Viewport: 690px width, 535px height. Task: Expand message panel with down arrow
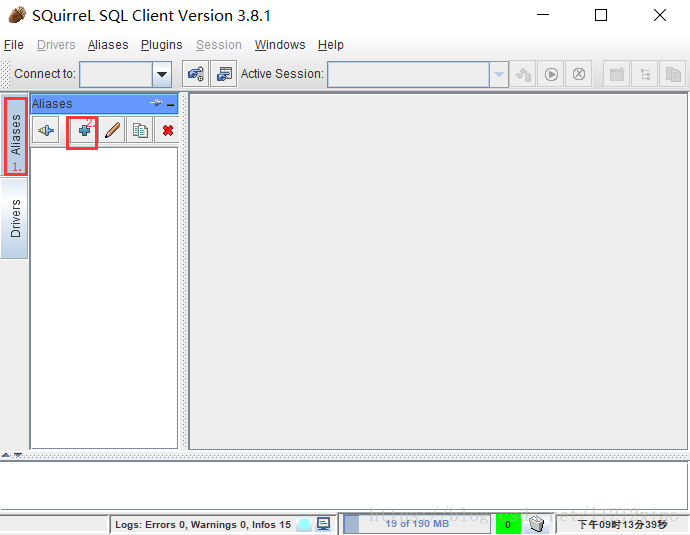18,455
